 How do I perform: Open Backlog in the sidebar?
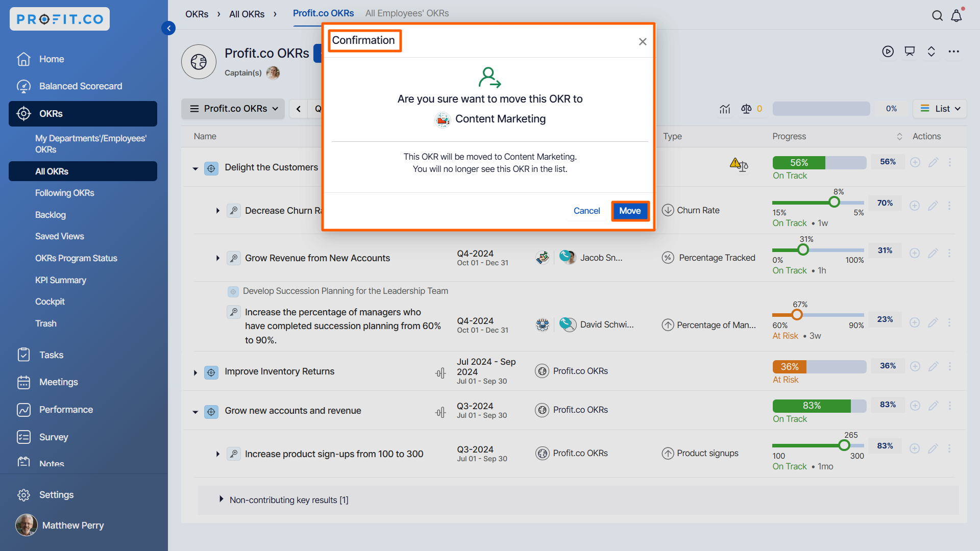[51, 215]
